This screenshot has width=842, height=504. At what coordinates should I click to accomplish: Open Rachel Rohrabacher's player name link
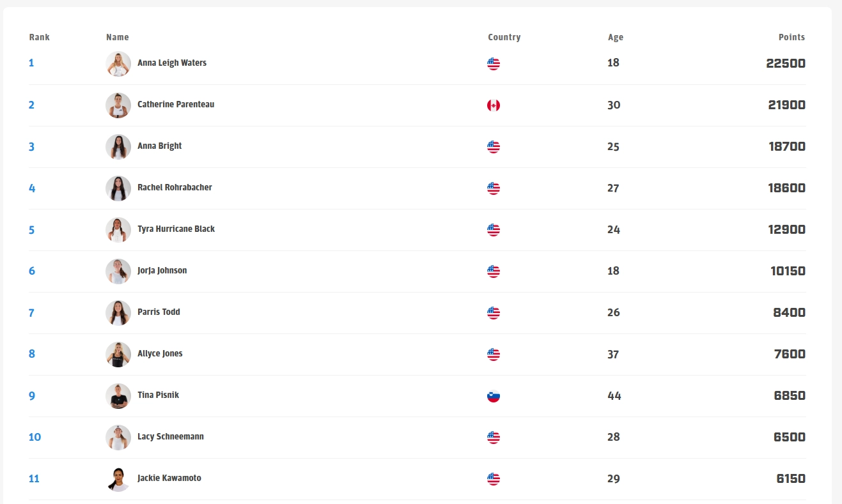(x=175, y=188)
